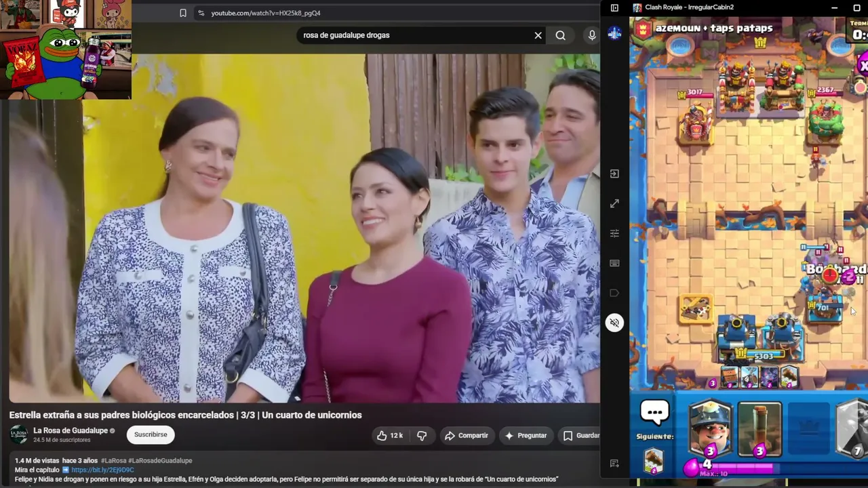The image size is (868, 488).
Task: Like the video with the 12 k thumbs-up
Action: [390, 435]
